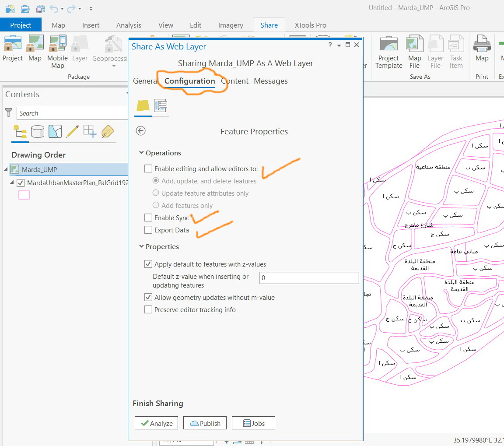Viewport: 504px width, 446px height.
Task: Collapse the Properties section
Action: 141,246
